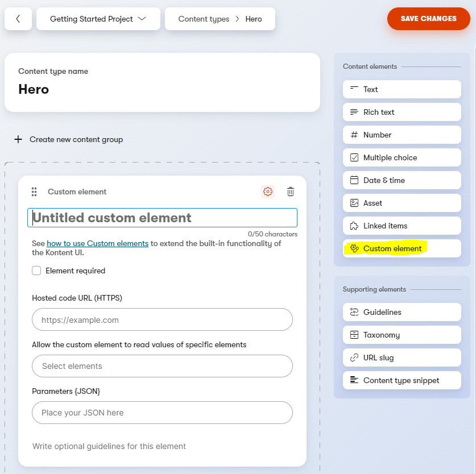Add a Taxonomy supporting element
This screenshot has height=474, width=476.
(x=402, y=335)
